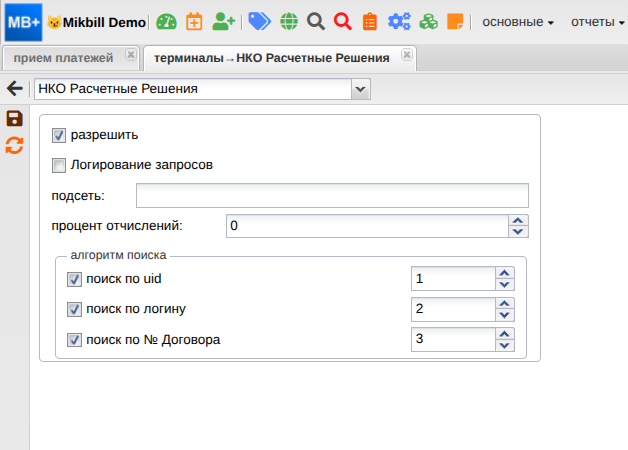Close the 'прием платежей' tab
628x450 pixels.
130,54
